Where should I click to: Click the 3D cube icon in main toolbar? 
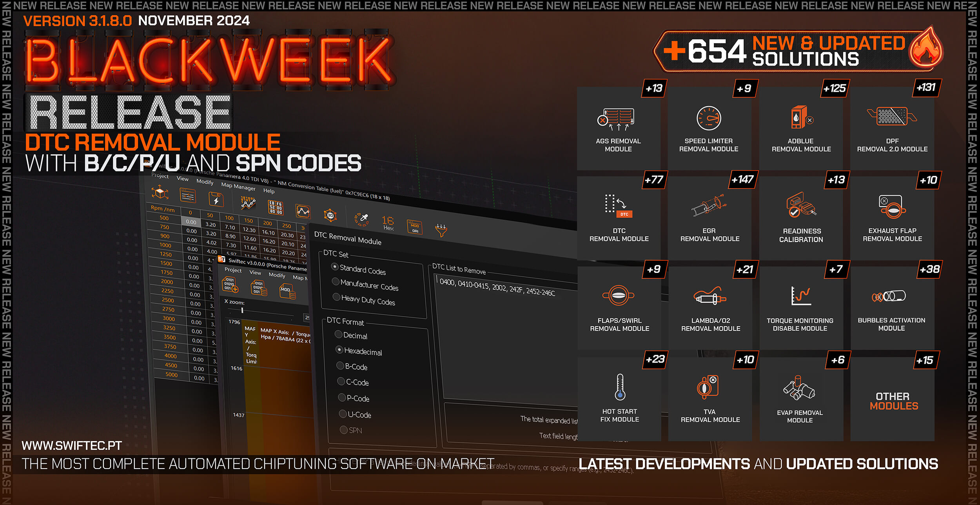(160, 193)
